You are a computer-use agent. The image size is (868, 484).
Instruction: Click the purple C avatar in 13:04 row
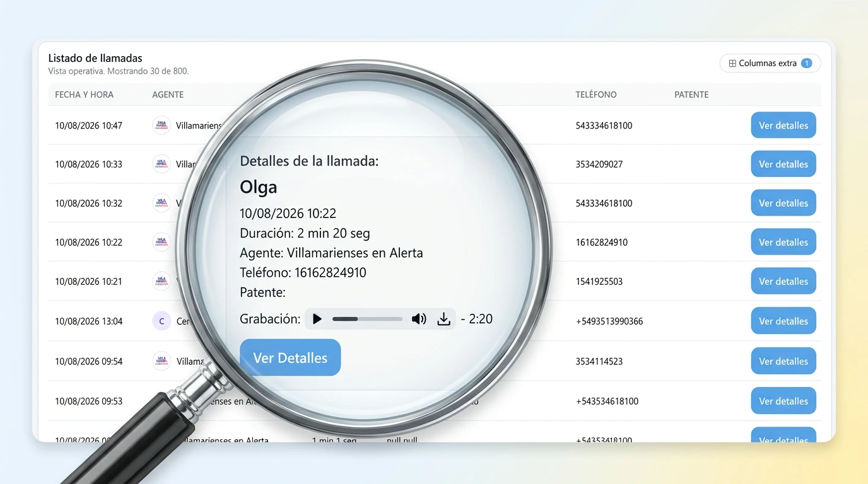[x=161, y=321]
